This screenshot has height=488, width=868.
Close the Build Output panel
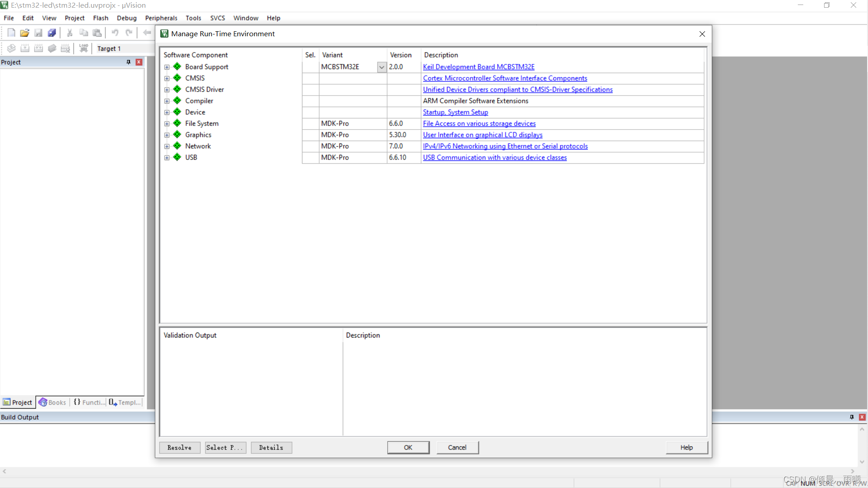pos(862,417)
